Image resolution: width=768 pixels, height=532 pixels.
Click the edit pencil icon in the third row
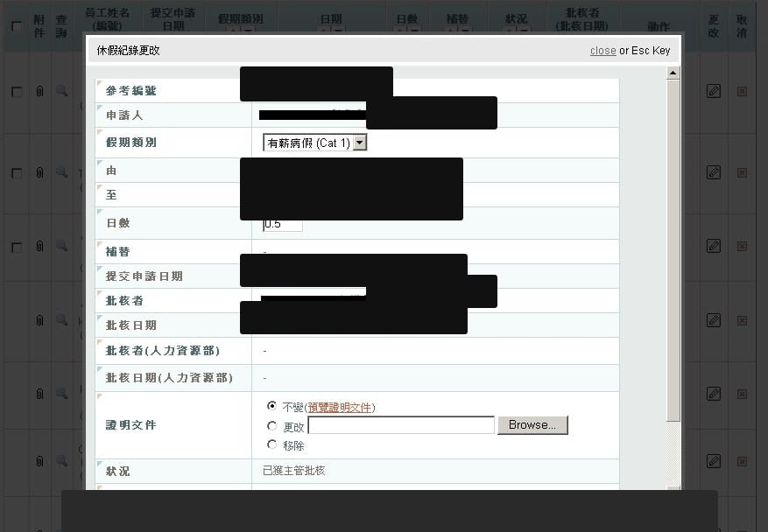(714, 246)
